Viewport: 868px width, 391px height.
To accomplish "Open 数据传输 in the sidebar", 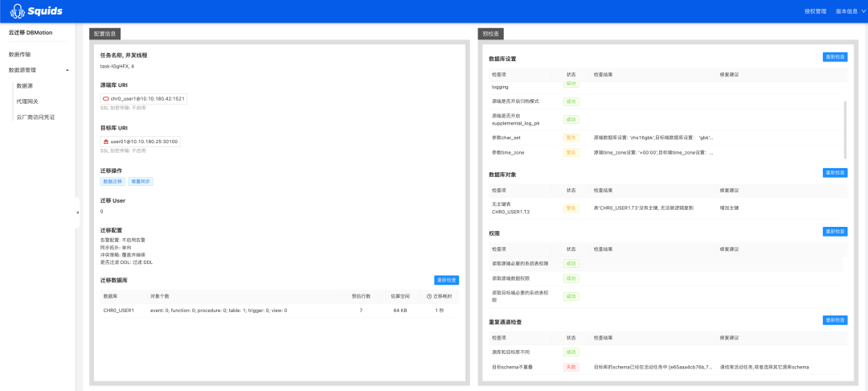I will coord(20,55).
